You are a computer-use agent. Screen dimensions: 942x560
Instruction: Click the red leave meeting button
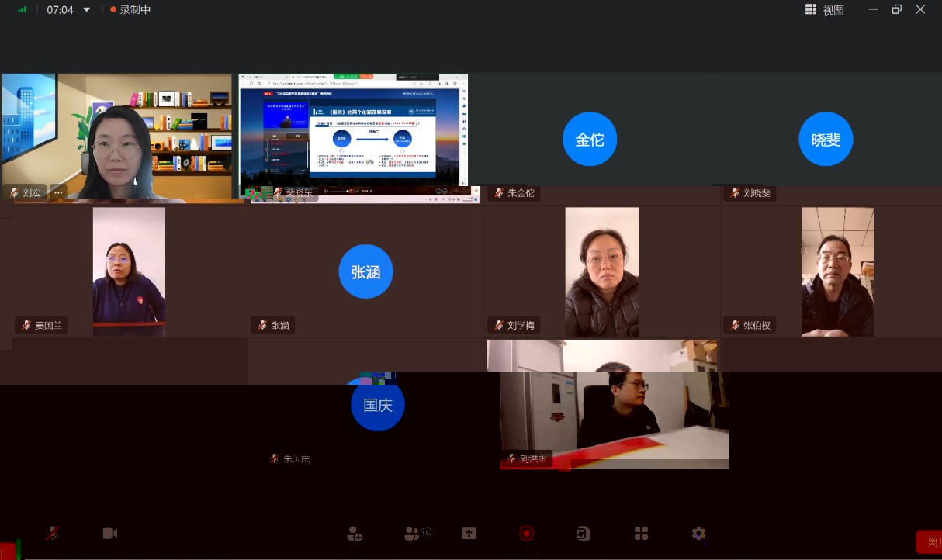tap(929, 541)
